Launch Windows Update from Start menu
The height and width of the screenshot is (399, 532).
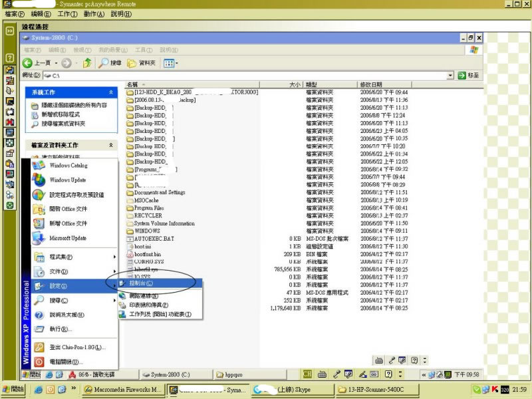click(74, 180)
